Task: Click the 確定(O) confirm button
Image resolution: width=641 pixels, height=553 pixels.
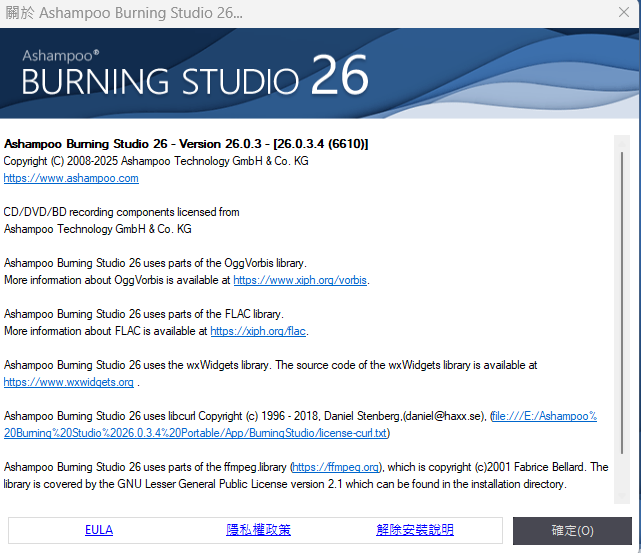Action: click(572, 531)
